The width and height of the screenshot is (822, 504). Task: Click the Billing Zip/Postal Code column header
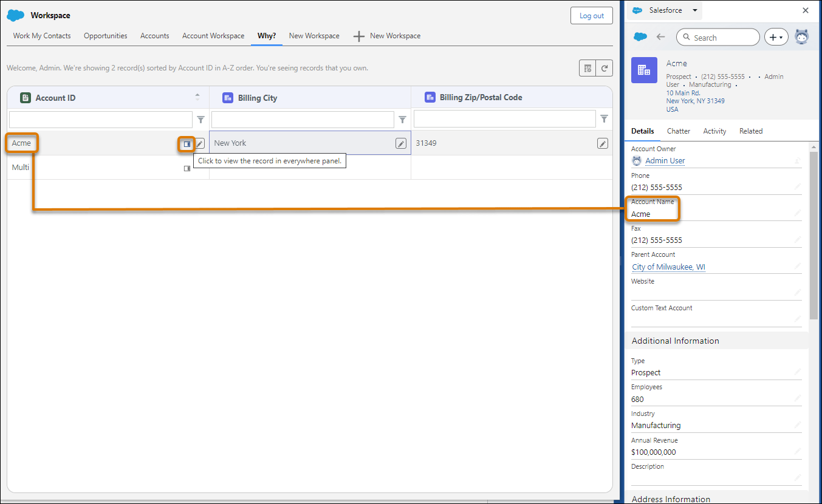pos(512,97)
